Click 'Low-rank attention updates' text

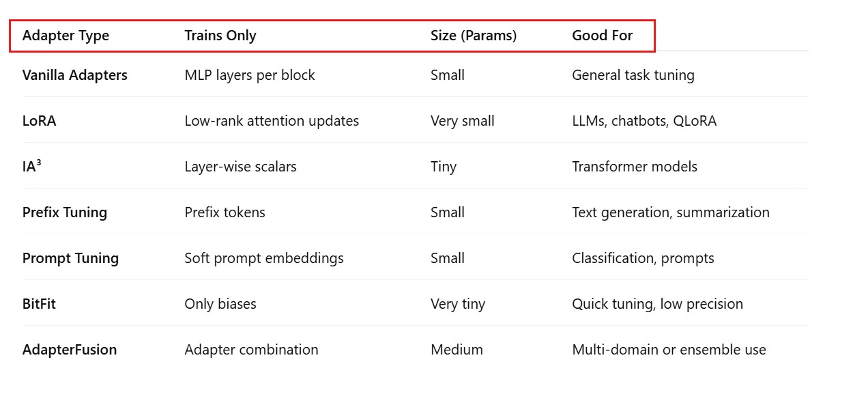[x=272, y=121]
